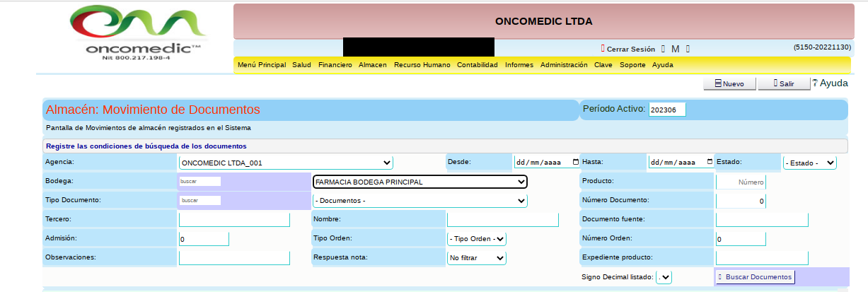Open the Tipo Documento Documentos dropdown
The height and width of the screenshot is (292, 868).
[x=420, y=201]
